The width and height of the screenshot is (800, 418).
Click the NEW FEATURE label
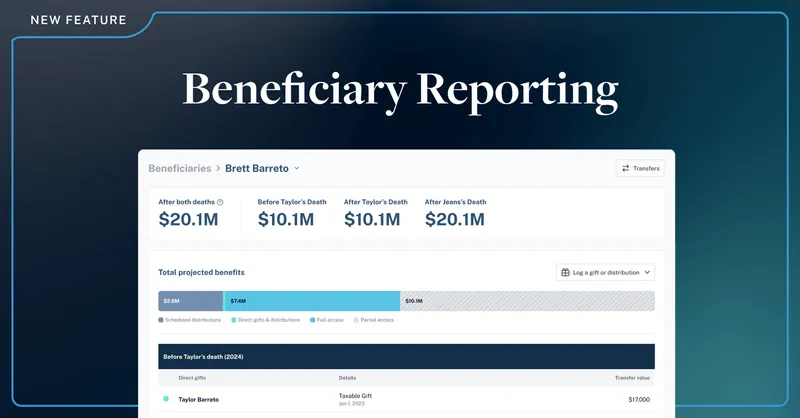pyautogui.click(x=79, y=20)
